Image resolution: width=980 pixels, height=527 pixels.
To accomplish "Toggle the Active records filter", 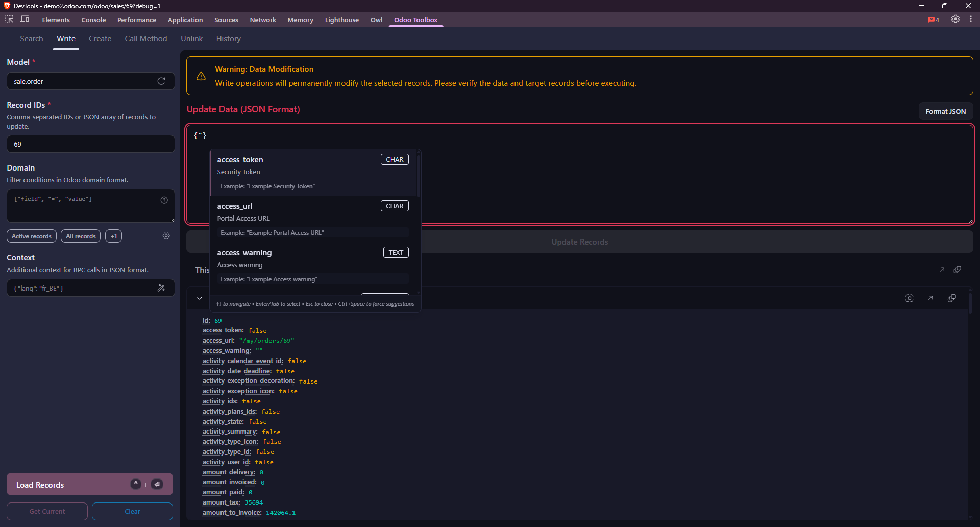I will coord(31,236).
